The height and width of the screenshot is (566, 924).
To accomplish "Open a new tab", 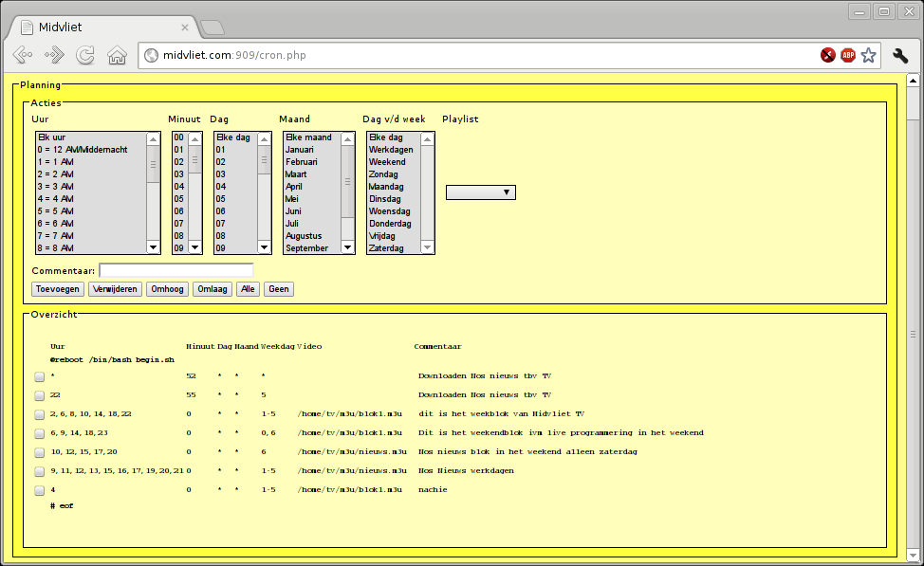I will coord(213,27).
